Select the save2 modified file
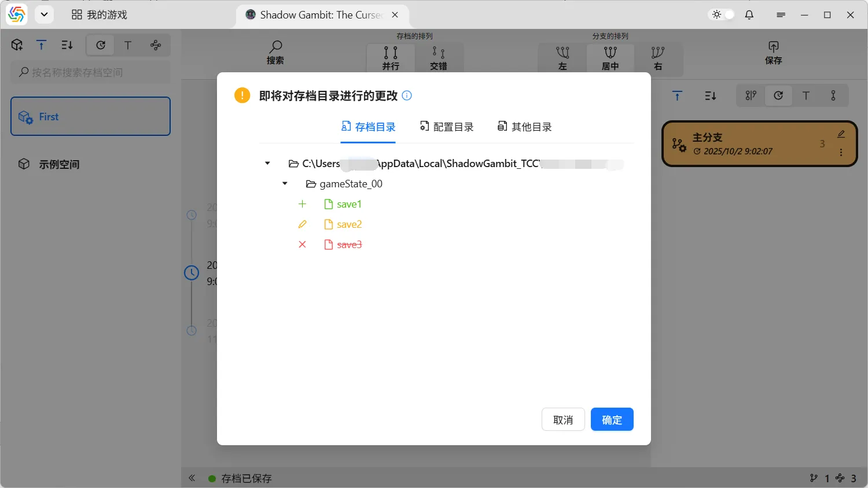The image size is (868, 488). point(349,224)
